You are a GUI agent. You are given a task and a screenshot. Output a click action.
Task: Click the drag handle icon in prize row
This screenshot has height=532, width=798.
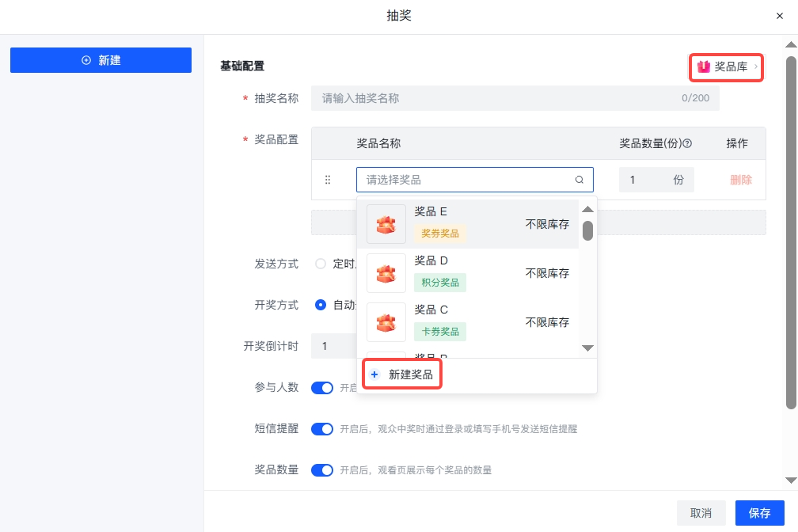(x=328, y=180)
